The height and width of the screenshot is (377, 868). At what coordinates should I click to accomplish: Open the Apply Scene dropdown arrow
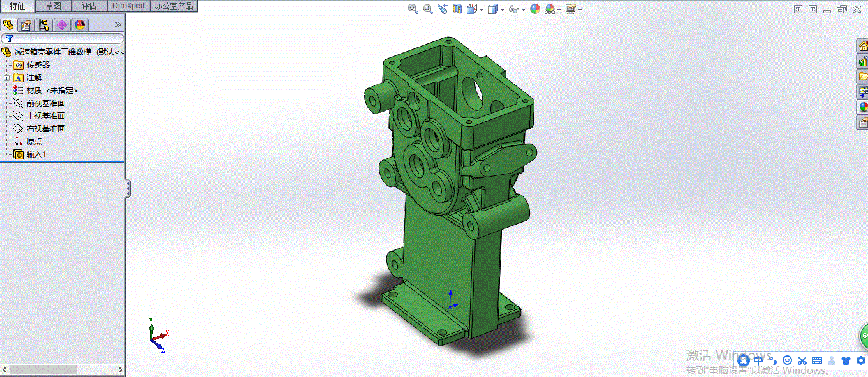(x=559, y=10)
